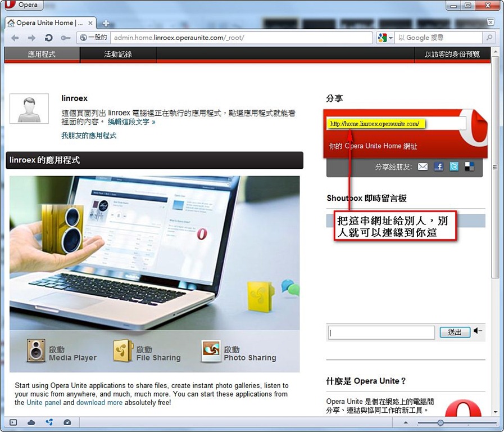Viewport: 504px width, 432px height.
Task: Open 以訪客的身份預覽 tab
Action: click(x=452, y=54)
